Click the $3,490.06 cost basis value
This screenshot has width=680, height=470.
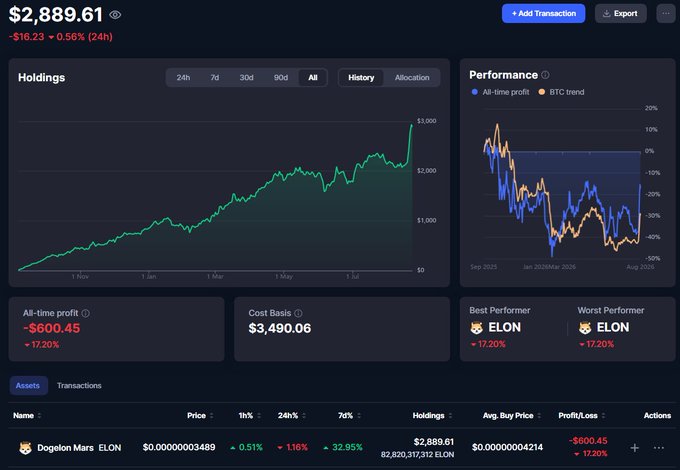tap(280, 328)
